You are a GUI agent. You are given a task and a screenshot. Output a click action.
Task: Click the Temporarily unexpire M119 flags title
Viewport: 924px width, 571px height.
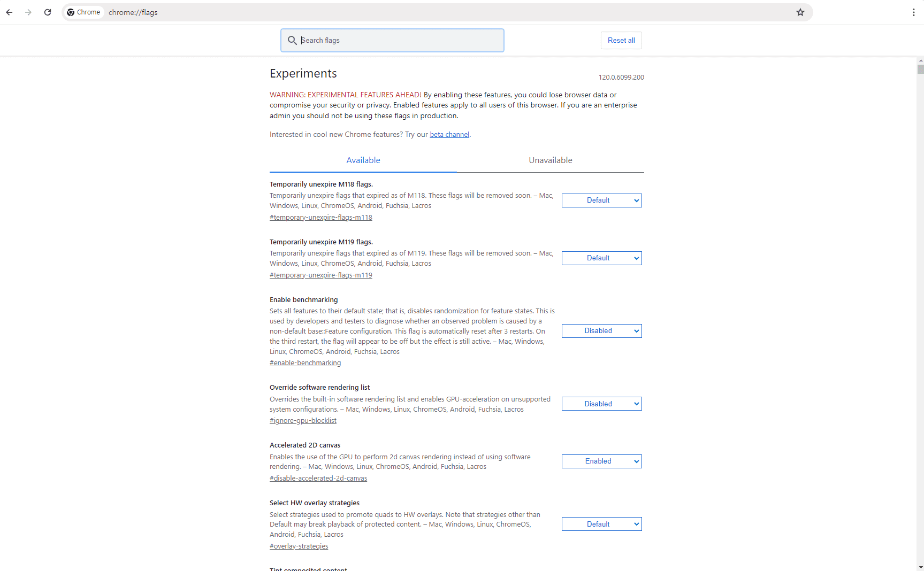(x=321, y=242)
